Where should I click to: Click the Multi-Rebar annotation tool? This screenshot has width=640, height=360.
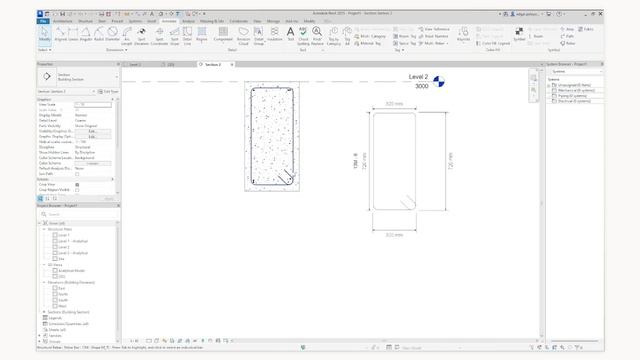433,43
